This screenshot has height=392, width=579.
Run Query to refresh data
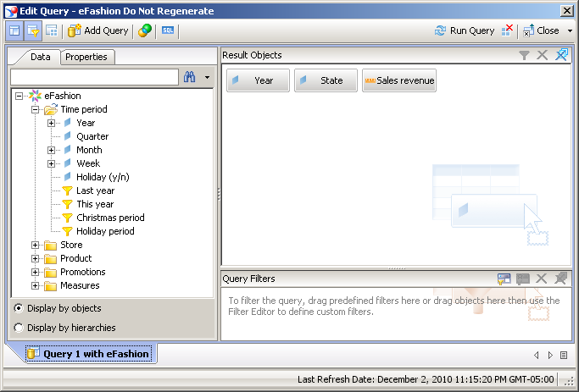[465, 30]
